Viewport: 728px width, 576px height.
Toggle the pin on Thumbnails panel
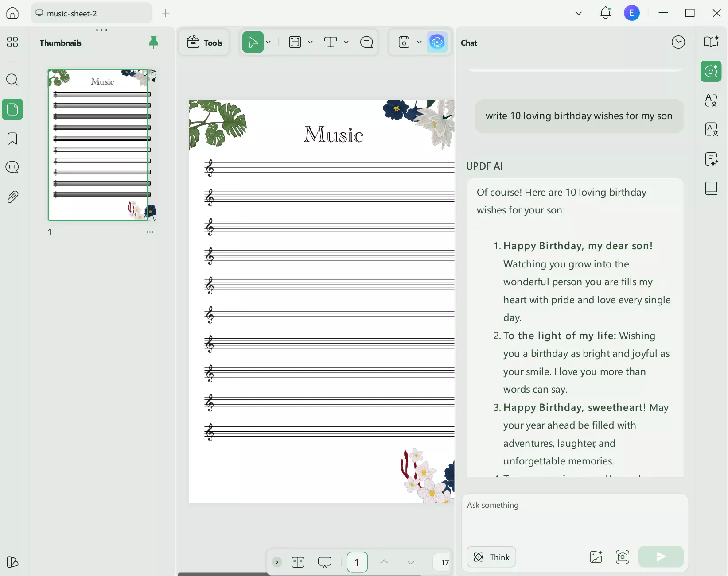[154, 43]
